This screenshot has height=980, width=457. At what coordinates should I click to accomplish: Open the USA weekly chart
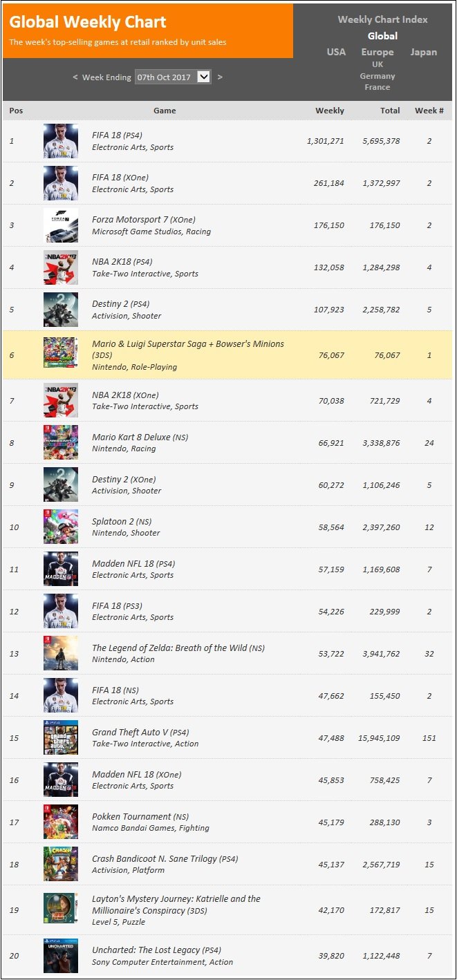click(x=336, y=52)
